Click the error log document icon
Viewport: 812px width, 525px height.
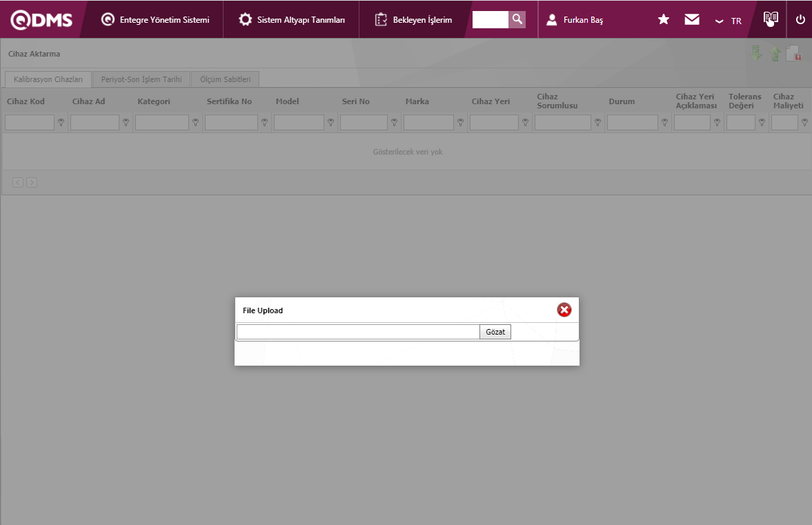[793, 54]
